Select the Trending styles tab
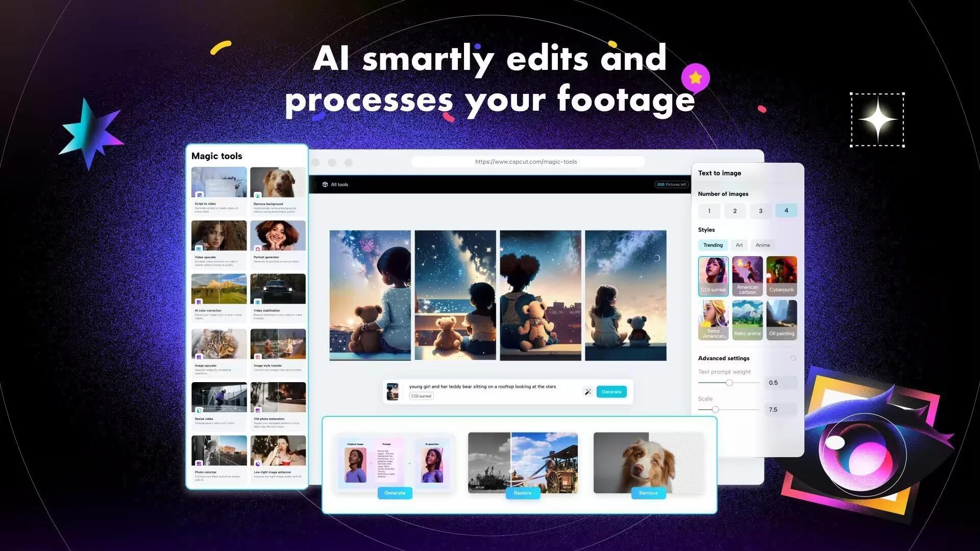This screenshot has height=551, width=980. pyautogui.click(x=713, y=245)
